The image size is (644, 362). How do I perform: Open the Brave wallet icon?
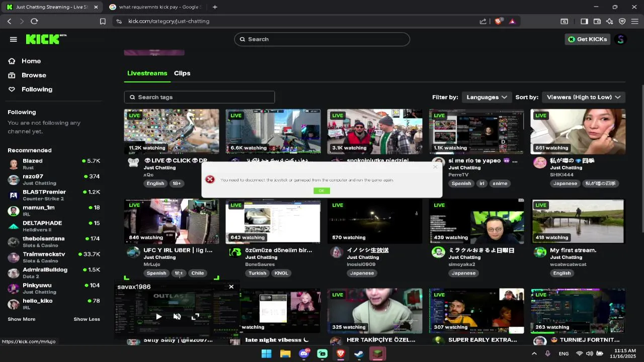pos(597,21)
